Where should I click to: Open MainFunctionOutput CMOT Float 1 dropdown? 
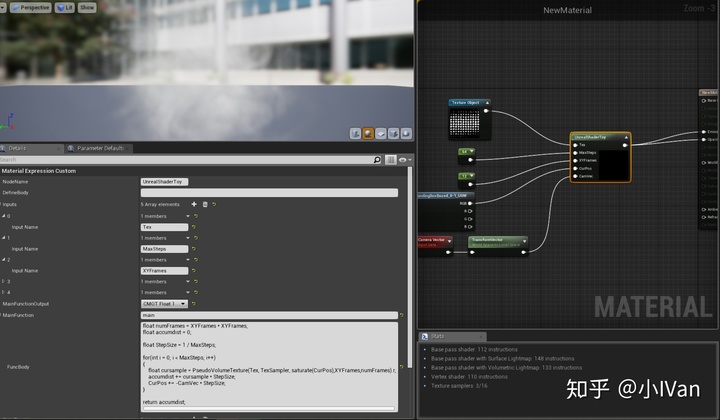(x=164, y=304)
